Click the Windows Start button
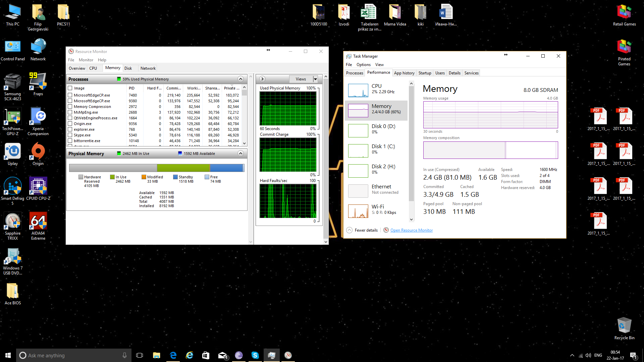The width and height of the screenshot is (644, 362). pyautogui.click(x=8, y=355)
